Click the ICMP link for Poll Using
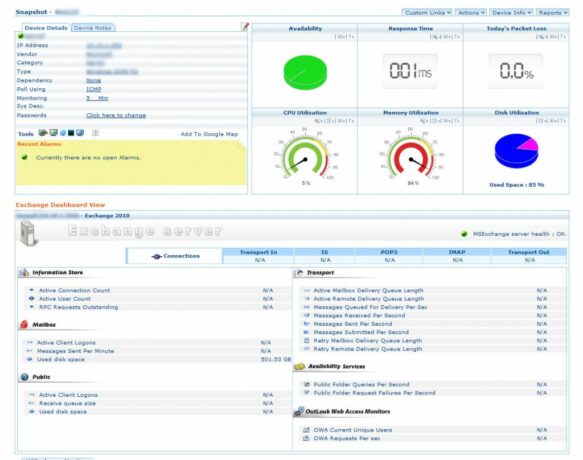 [94, 89]
